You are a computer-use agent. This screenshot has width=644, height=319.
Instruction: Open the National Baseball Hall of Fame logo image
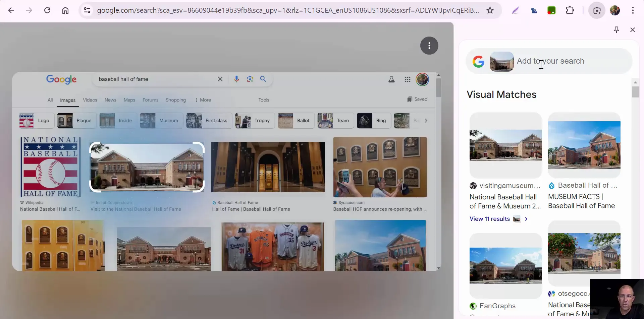click(50, 167)
